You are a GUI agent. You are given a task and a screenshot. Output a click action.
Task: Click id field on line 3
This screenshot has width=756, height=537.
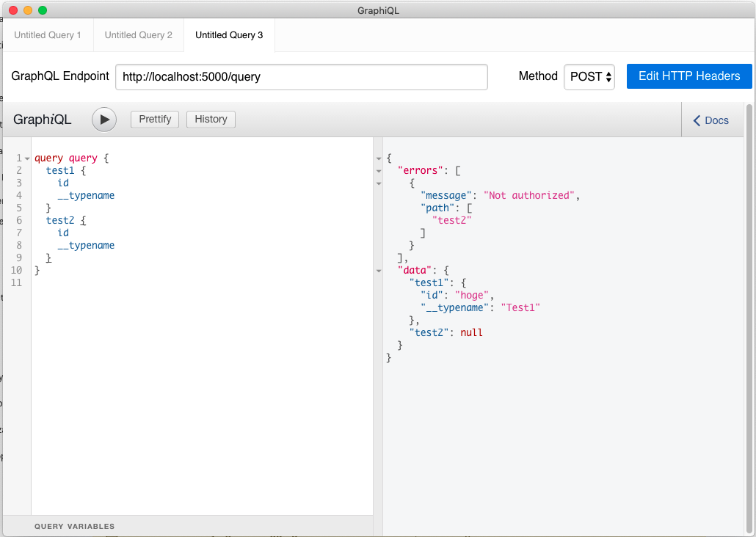point(63,183)
